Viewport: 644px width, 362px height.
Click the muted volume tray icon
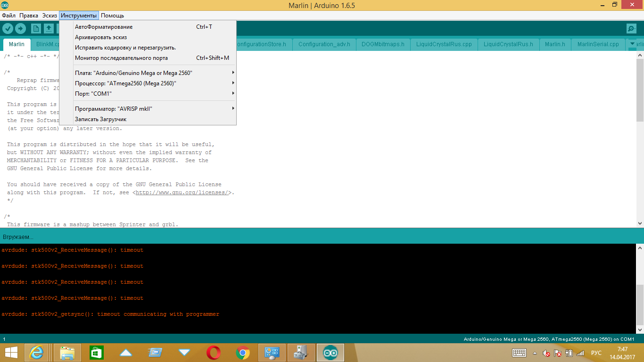tap(546, 353)
